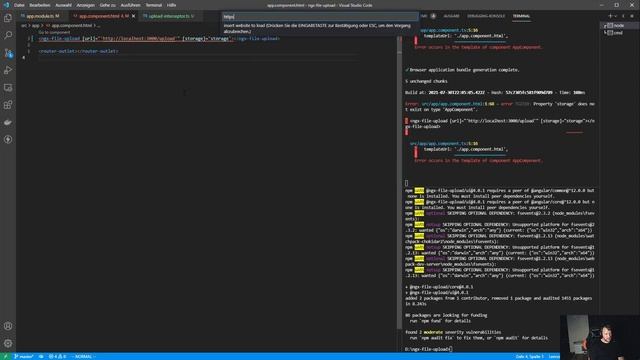This screenshot has height=360, width=640.
Task: Click the 'npm audit fix' hint line in terminal
Action: (x=479, y=338)
